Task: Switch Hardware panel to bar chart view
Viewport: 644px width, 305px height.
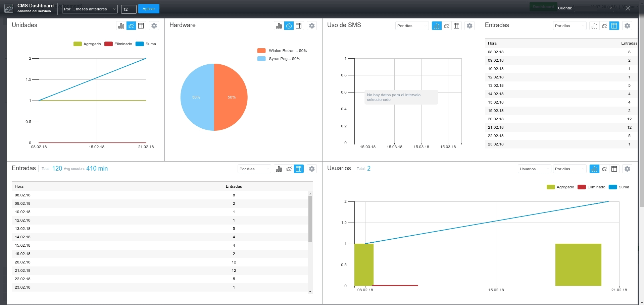Action: [x=279, y=25]
